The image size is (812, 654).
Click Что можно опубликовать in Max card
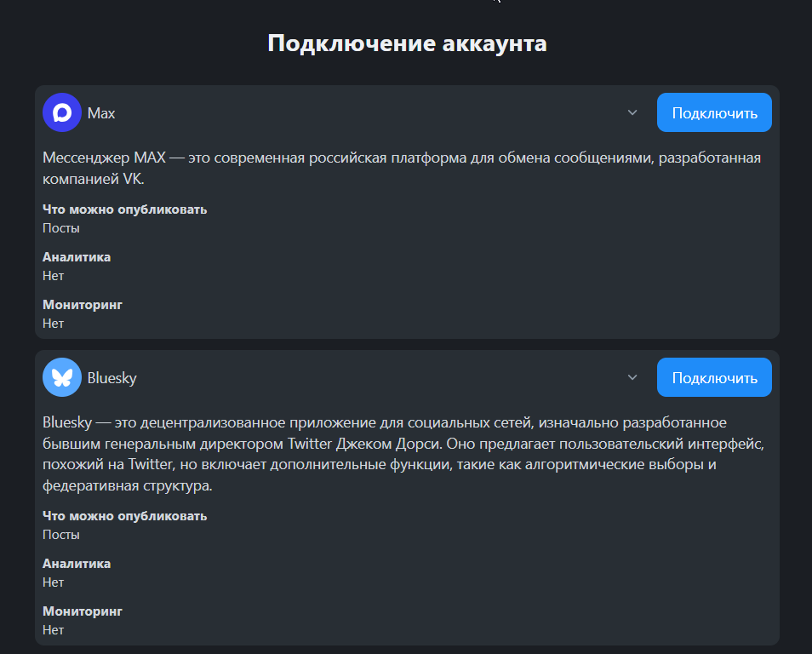tap(125, 209)
